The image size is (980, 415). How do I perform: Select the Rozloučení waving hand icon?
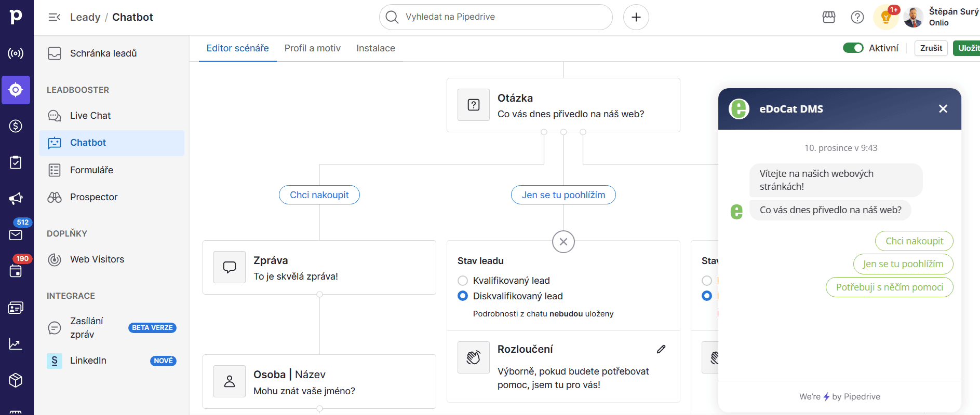pos(474,357)
